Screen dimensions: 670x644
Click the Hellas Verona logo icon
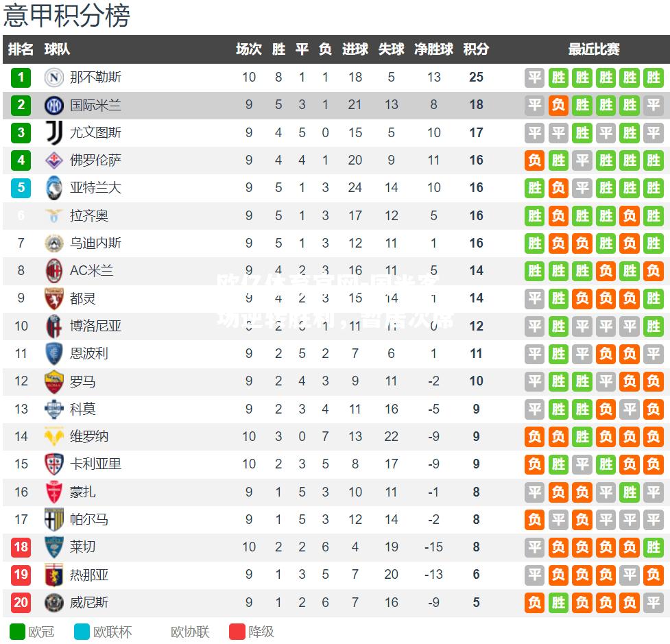[54, 437]
